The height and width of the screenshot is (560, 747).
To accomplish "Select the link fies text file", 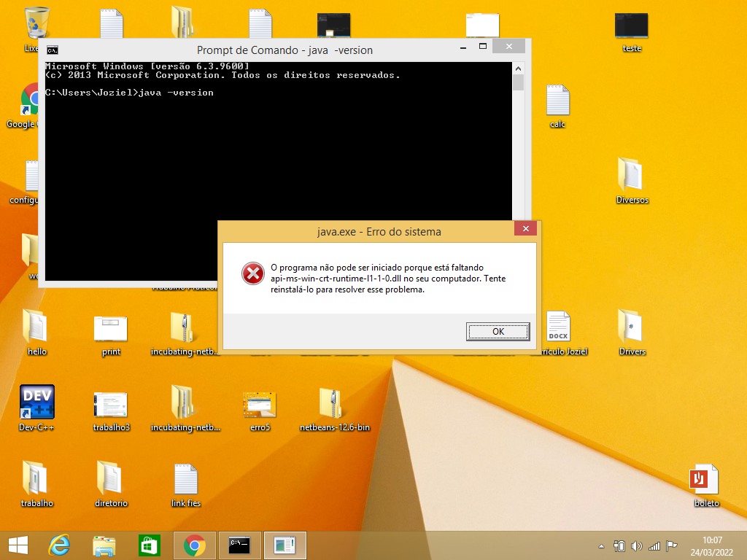I will coord(185,485).
